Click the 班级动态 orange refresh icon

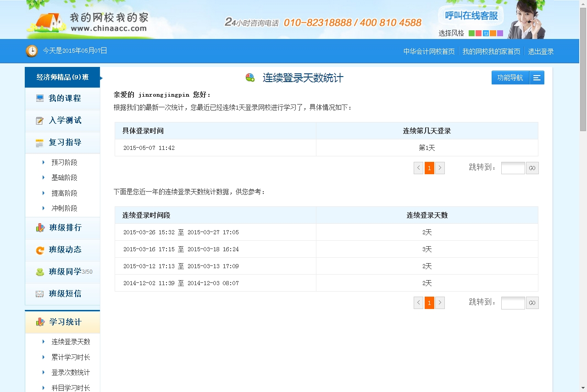point(40,250)
